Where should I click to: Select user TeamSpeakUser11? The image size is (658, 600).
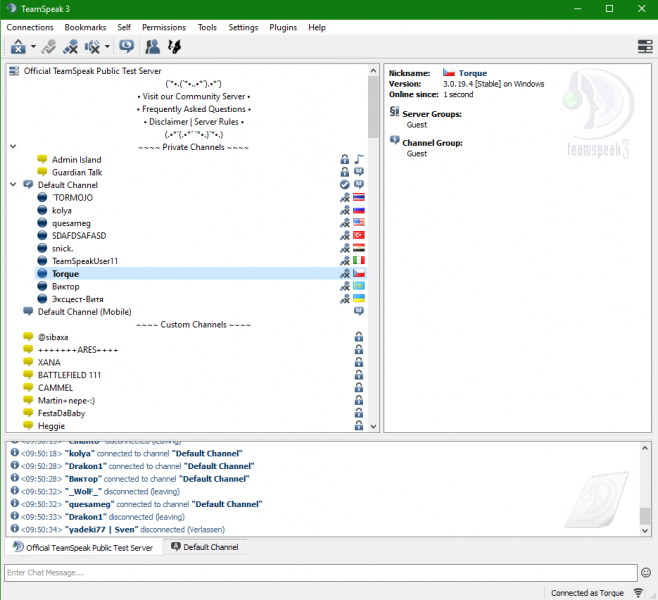click(x=85, y=261)
